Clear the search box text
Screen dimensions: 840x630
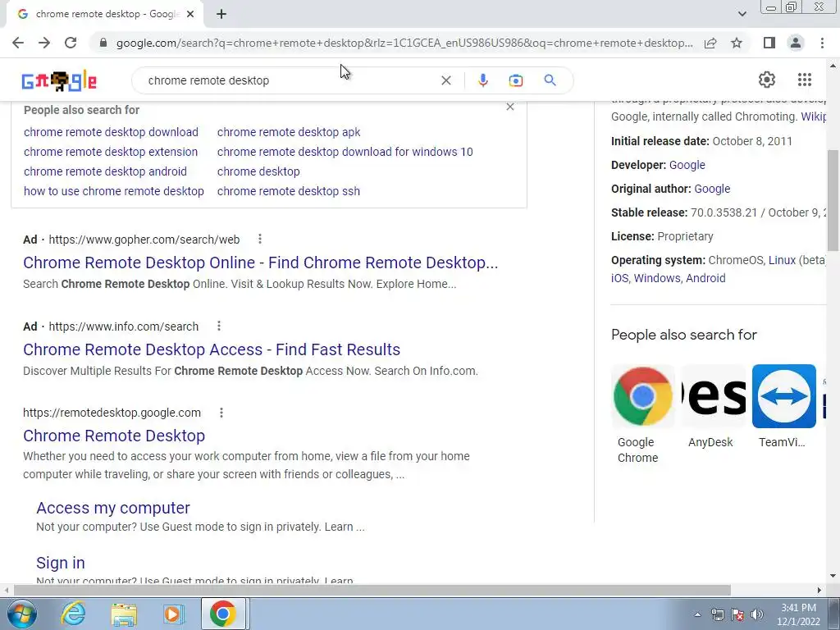pyautogui.click(x=445, y=80)
